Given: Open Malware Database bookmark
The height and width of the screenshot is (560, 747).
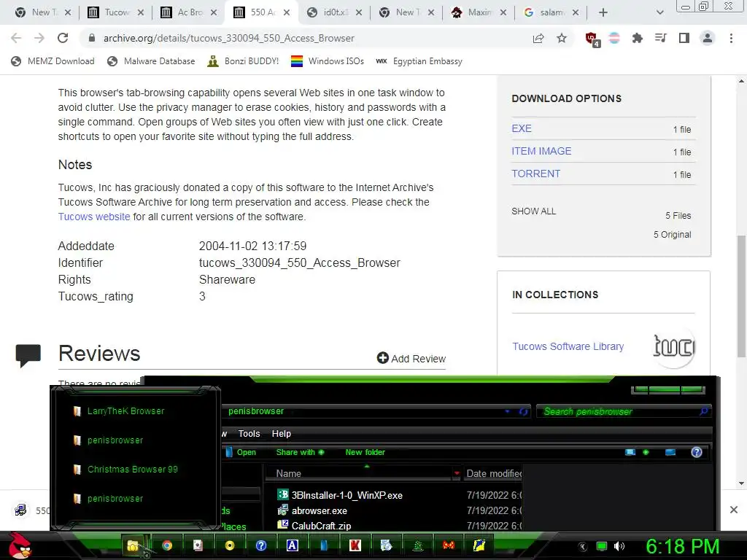Looking at the screenshot, I should coord(151,61).
